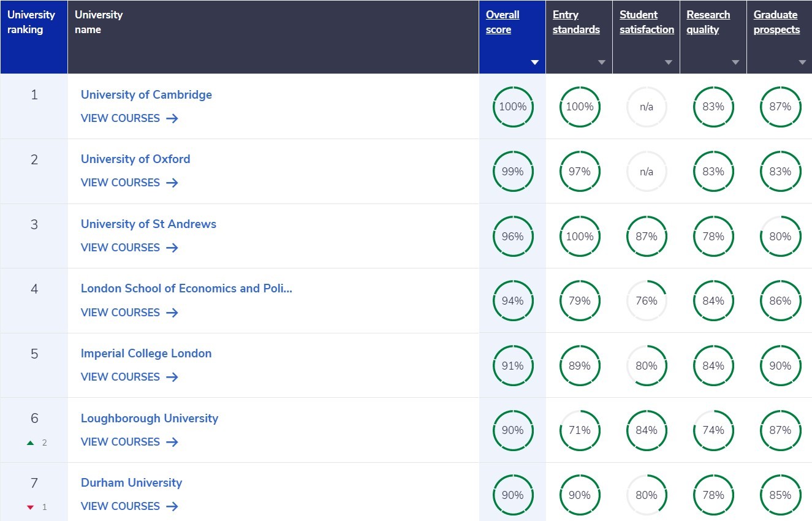The height and width of the screenshot is (521, 812).
Task: Click Loughborough 71% entry standards circle
Action: [580, 430]
